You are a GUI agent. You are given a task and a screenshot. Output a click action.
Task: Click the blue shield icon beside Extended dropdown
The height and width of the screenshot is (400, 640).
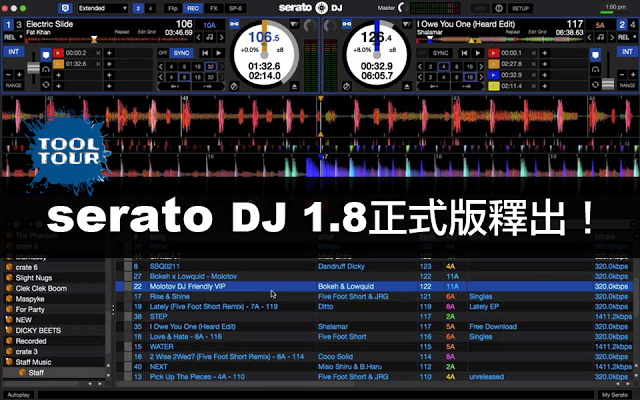pyautogui.click(x=65, y=8)
